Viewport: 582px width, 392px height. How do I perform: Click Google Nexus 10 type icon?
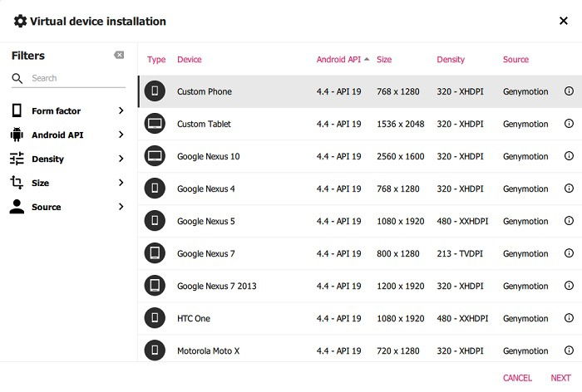tap(155, 156)
